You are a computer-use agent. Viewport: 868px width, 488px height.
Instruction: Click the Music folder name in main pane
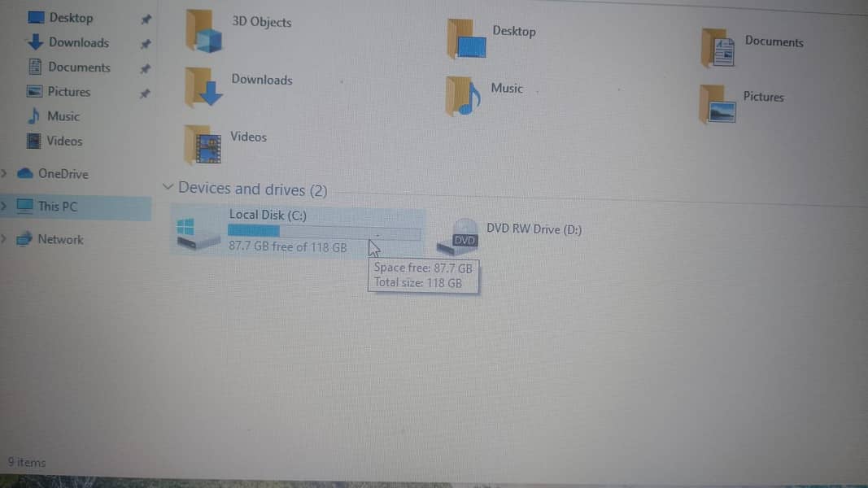(507, 89)
